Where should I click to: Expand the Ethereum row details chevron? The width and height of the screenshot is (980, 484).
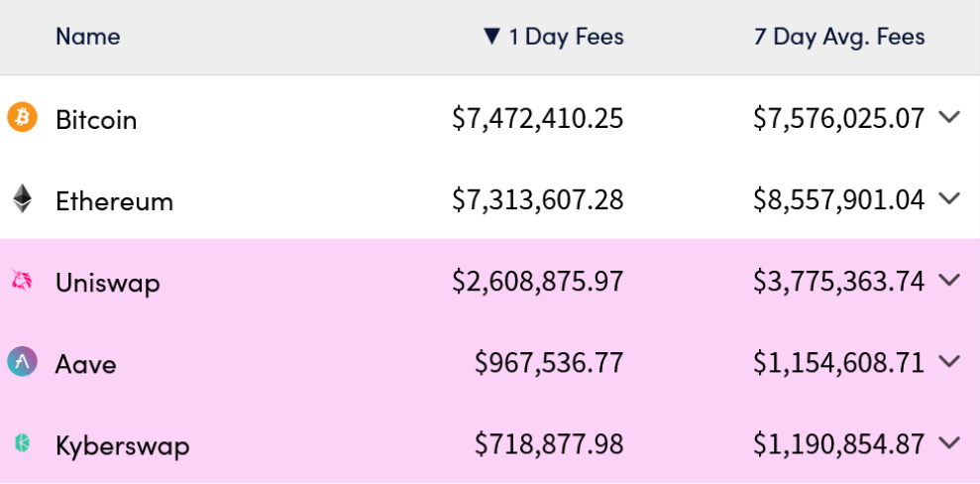[x=949, y=198]
